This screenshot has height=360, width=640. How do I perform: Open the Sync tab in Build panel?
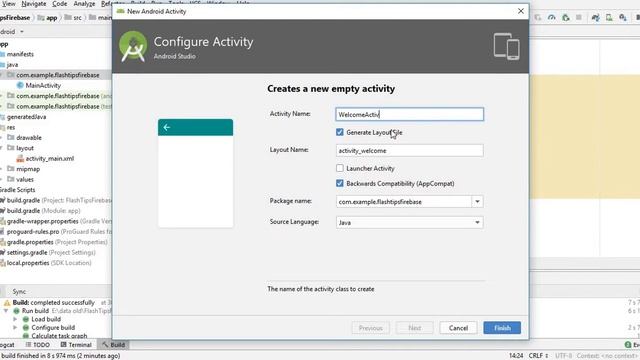tap(19, 291)
